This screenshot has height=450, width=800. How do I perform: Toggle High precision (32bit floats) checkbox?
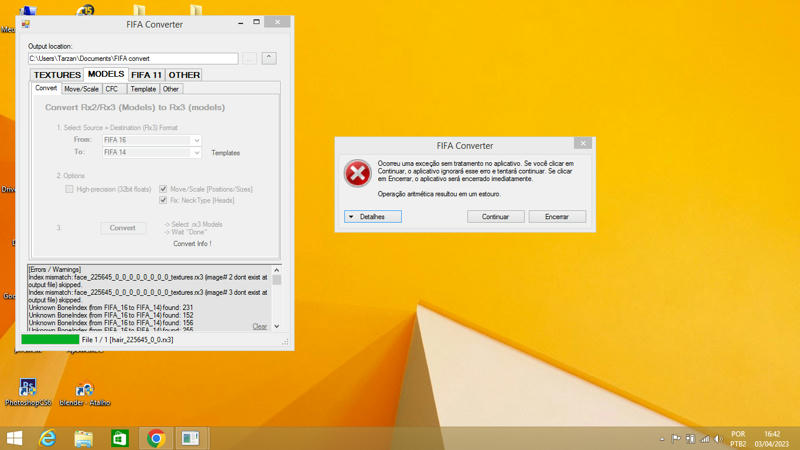point(69,189)
